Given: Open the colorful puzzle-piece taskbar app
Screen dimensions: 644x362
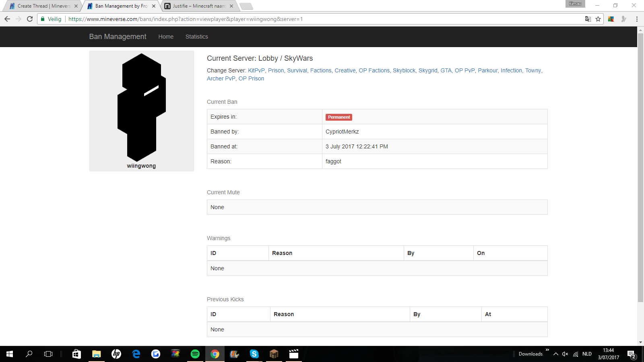Looking at the screenshot, I should [175, 354].
